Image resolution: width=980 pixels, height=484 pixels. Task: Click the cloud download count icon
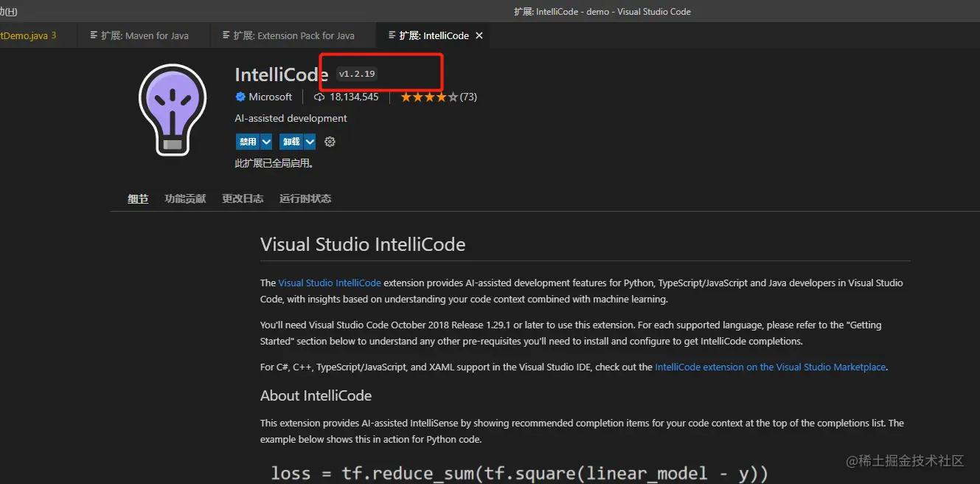pyautogui.click(x=319, y=97)
